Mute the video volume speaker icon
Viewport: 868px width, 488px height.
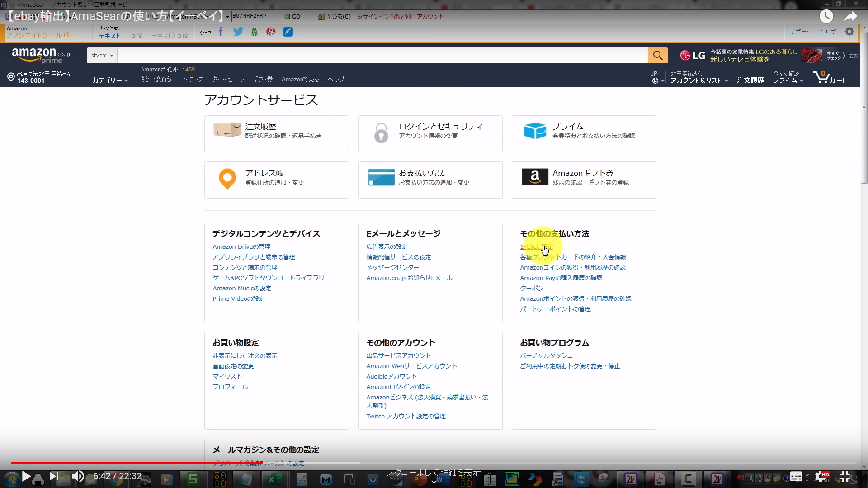coord(78,476)
